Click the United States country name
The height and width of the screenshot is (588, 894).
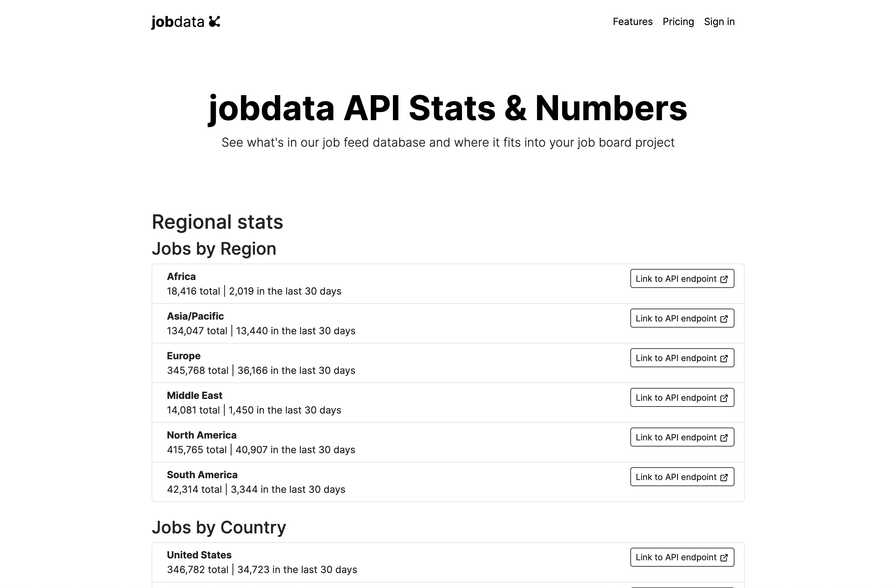point(199,555)
